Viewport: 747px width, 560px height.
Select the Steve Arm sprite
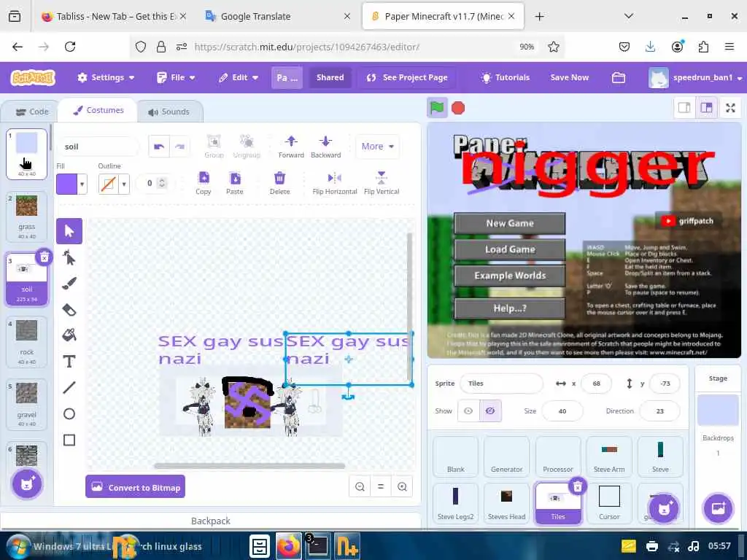coord(609,456)
